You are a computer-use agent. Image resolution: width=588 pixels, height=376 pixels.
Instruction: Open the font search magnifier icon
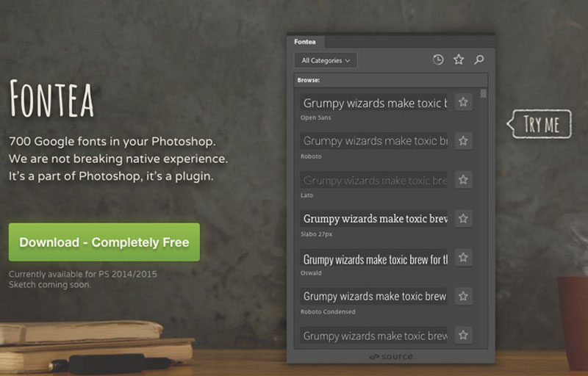[479, 59]
